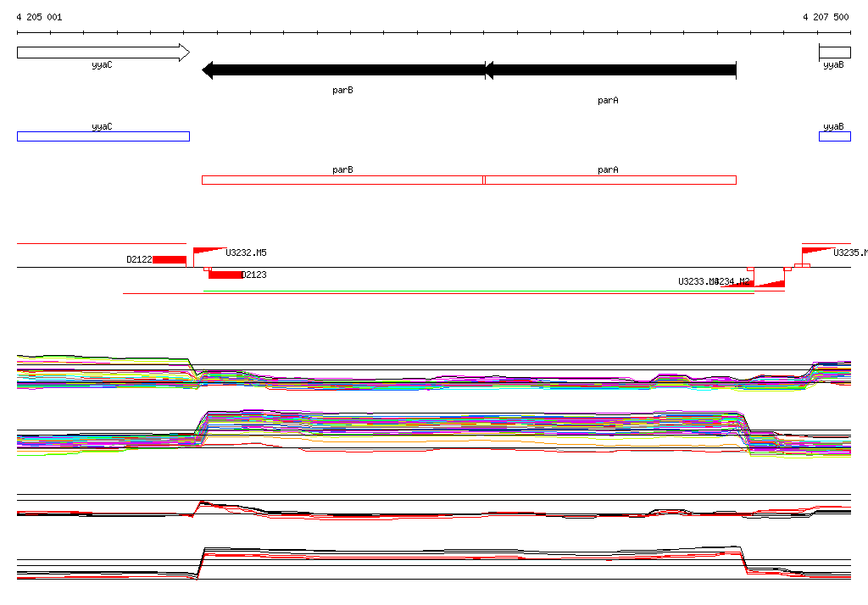Click the white yyaB gene box
Image resolution: width=868 pixels, height=605 pixels.
pyautogui.click(x=835, y=53)
